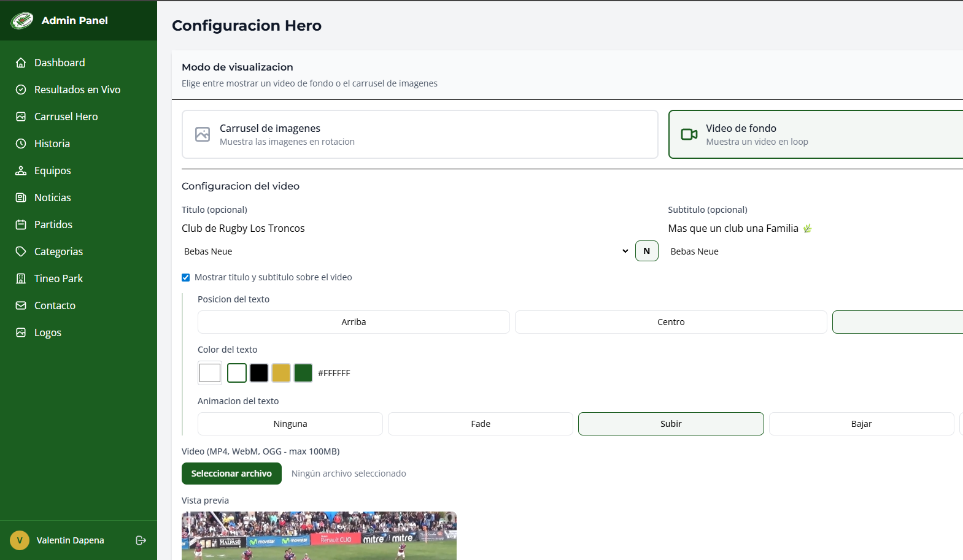Log out using the exit icon
The image size is (963, 560).
141,540
